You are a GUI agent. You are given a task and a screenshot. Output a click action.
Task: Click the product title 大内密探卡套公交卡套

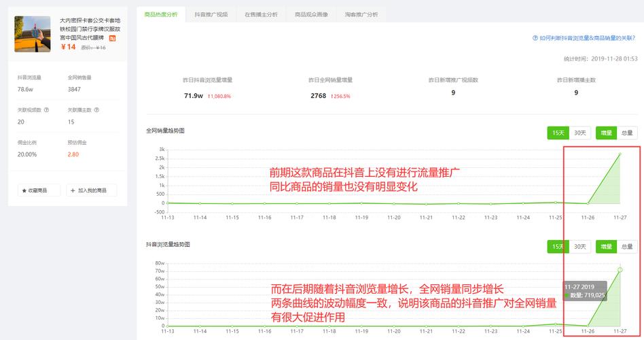click(x=90, y=29)
